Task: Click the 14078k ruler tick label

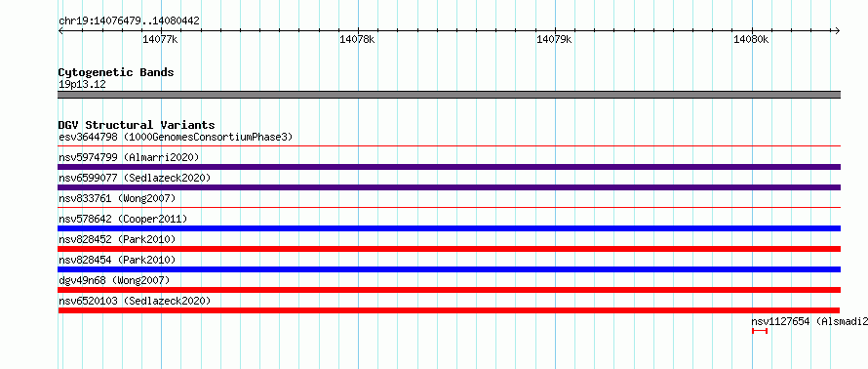Action: click(357, 39)
